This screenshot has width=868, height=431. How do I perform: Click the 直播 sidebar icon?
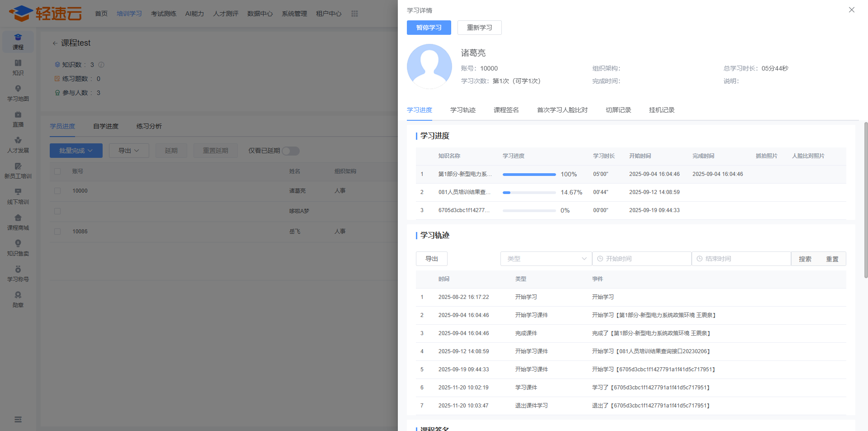pyautogui.click(x=18, y=119)
